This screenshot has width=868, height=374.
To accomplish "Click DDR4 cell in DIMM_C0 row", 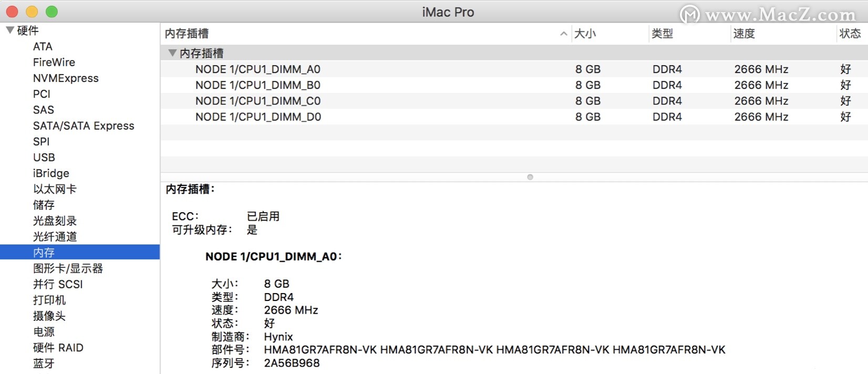I will pyautogui.click(x=667, y=101).
